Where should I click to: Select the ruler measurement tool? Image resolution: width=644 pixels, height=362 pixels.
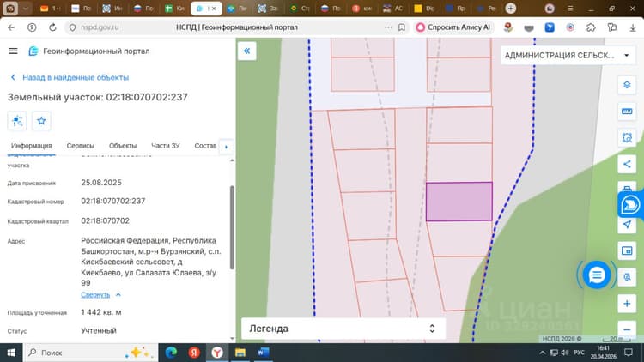pos(627,112)
